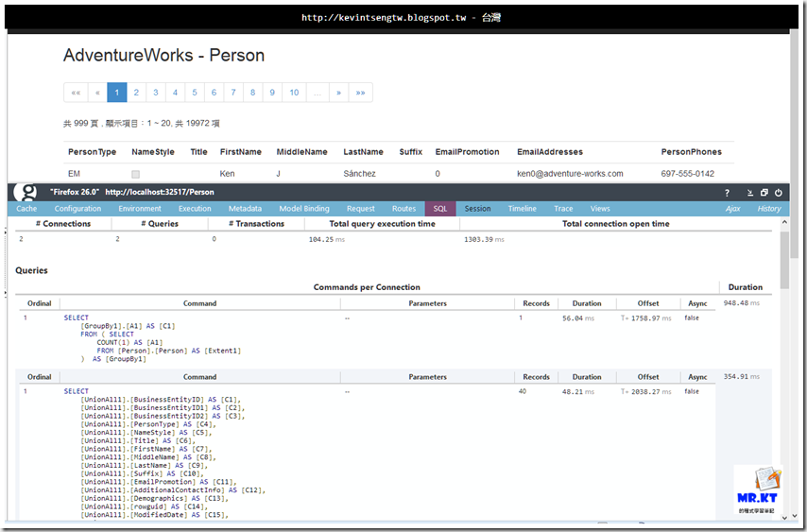Click phone number 697-555-0142
The image size is (807, 532).
point(688,173)
